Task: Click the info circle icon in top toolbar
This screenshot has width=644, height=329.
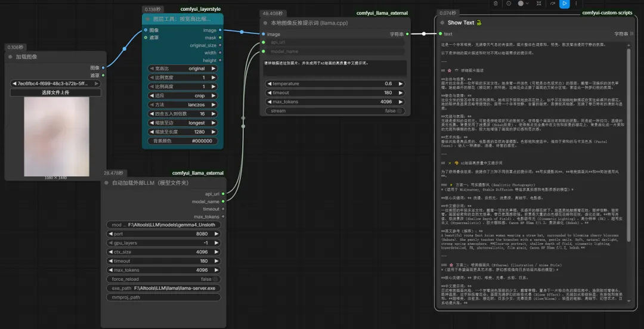Action: 509,4
